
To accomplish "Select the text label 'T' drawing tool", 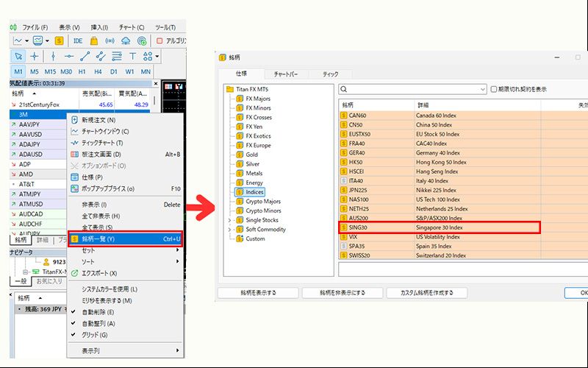I will tap(132, 56).
